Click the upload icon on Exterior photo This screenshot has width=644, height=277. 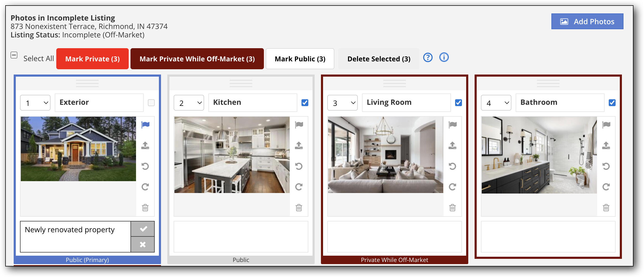145,145
